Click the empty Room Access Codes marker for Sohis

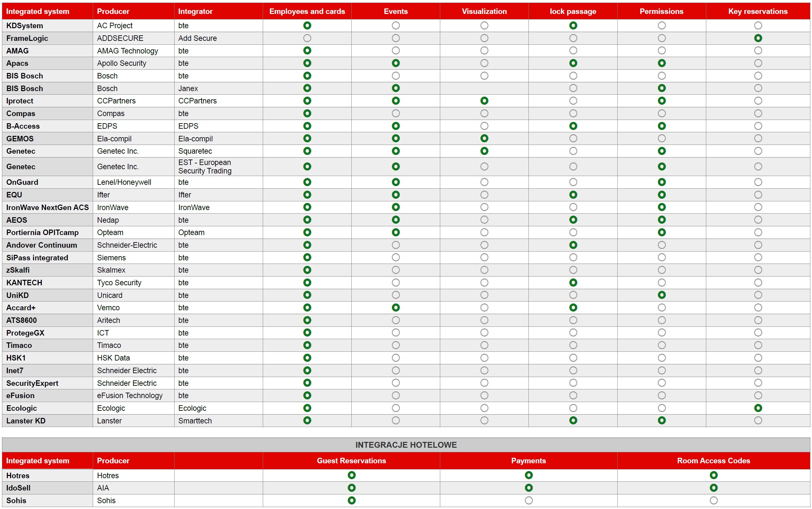(x=713, y=500)
